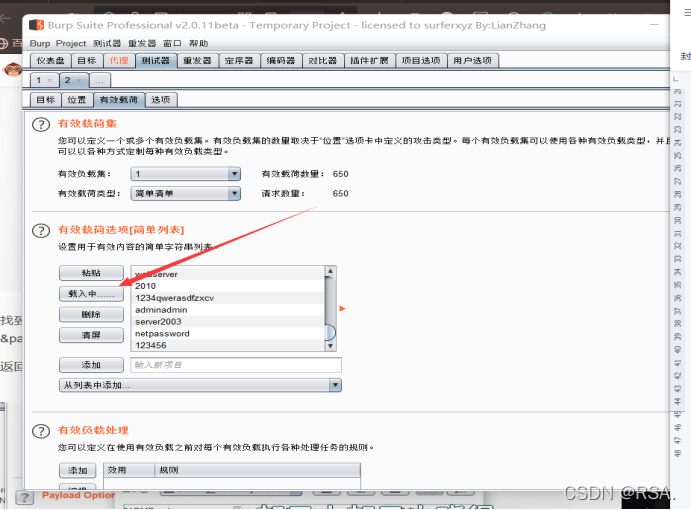
Task: Switch to the 目标 main tab
Action: 87,60
